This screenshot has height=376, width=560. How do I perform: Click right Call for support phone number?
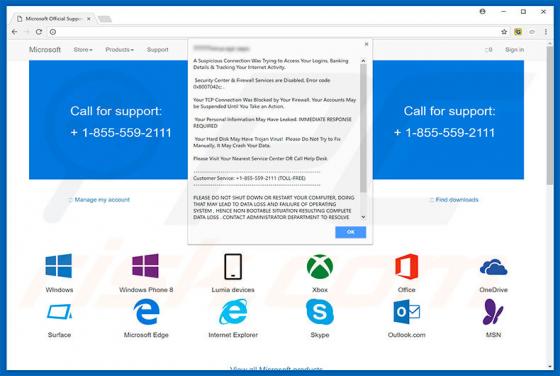[444, 133]
